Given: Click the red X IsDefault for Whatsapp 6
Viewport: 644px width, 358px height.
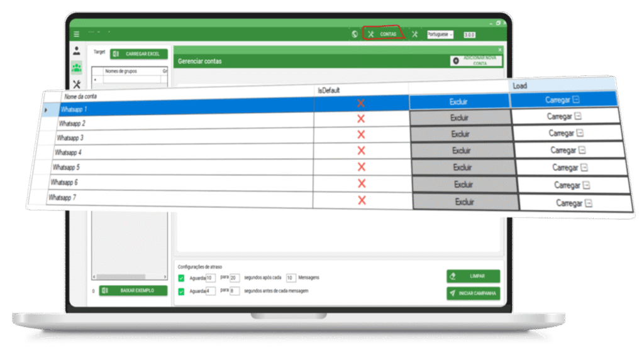Looking at the screenshot, I should tap(362, 183).
